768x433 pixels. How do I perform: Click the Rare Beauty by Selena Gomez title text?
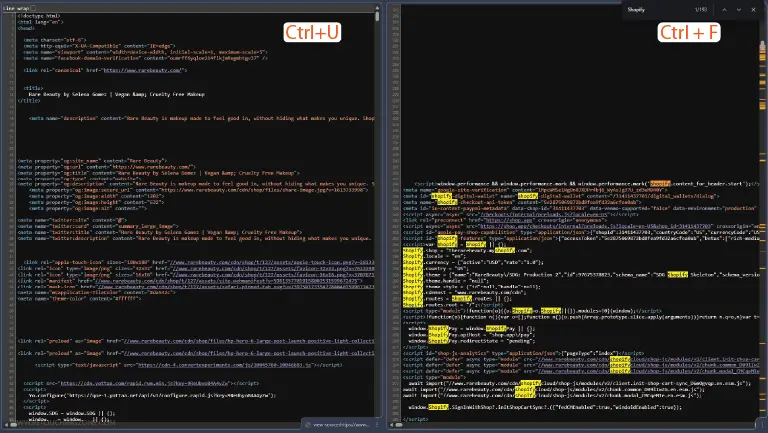[x=117, y=94]
